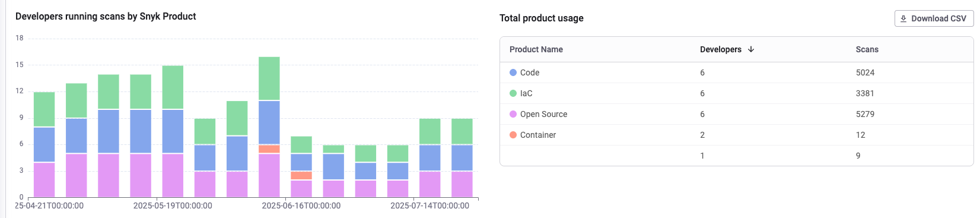Click the purple dot for Open Source

[x=513, y=114]
